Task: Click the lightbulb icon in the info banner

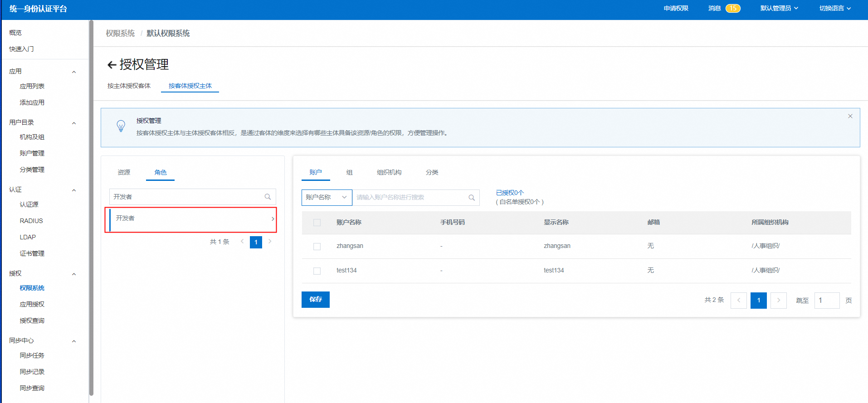Action: tap(121, 126)
